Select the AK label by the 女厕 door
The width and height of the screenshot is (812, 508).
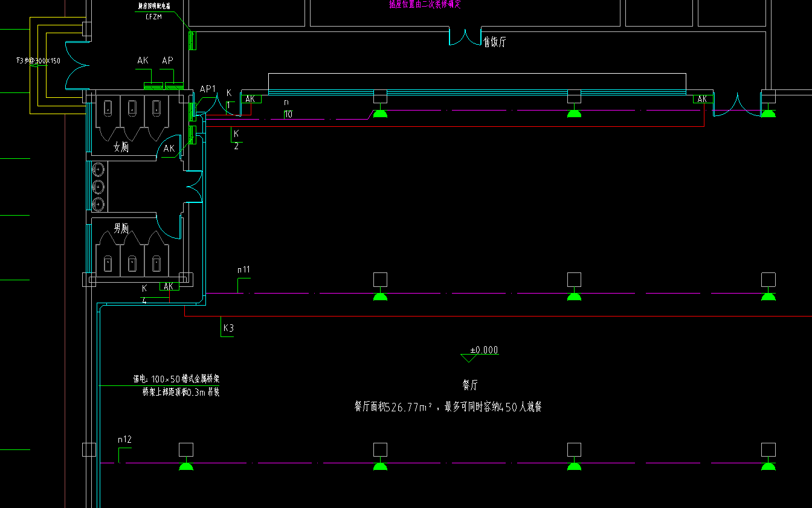[x=169, y=148]
